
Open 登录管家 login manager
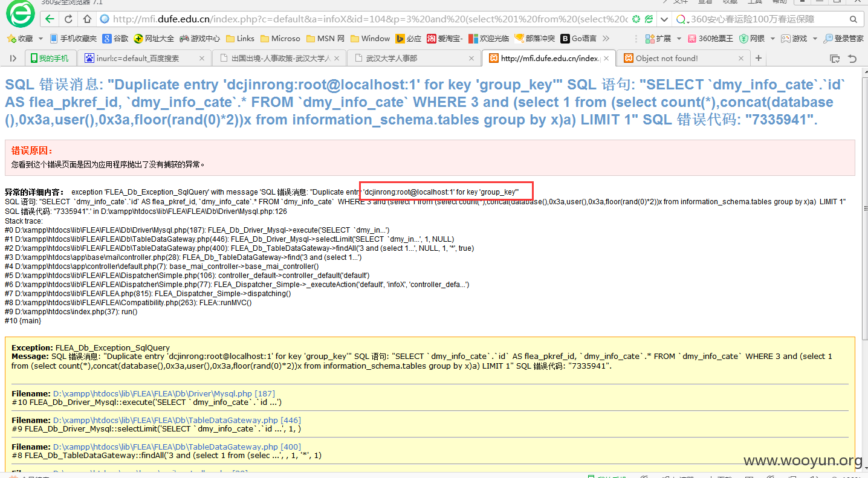(843, 39)
